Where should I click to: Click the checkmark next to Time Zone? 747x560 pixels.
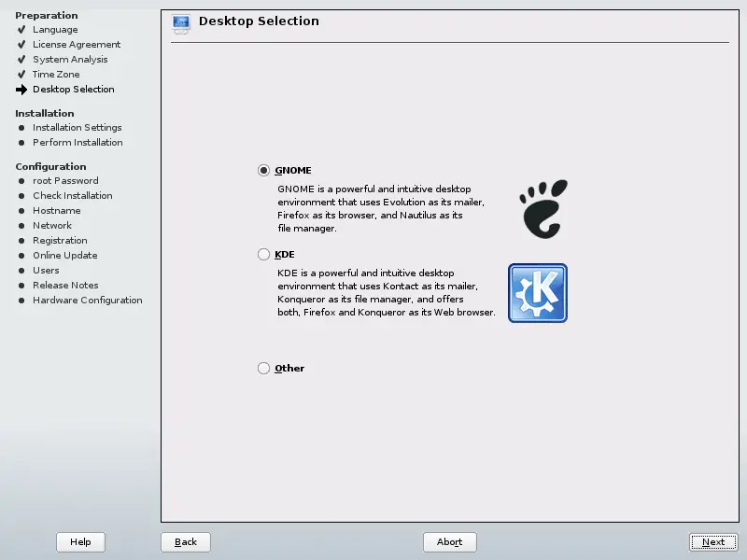click(21, 75)
